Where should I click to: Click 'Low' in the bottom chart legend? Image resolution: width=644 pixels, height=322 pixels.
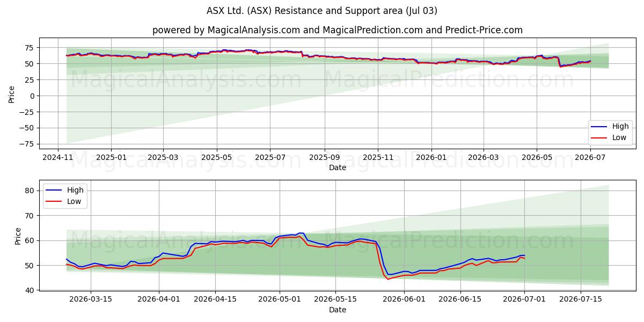pos(74,201)
